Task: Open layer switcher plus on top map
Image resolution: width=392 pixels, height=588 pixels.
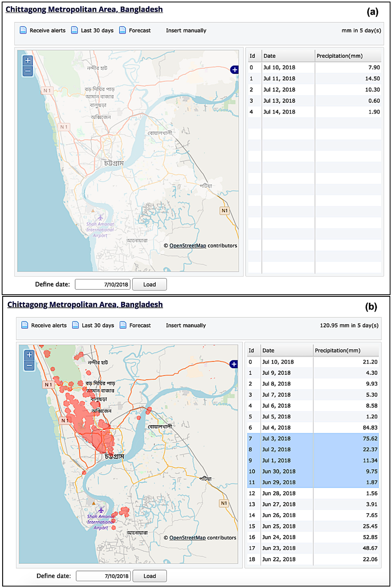Action: [x=234, y=70]
